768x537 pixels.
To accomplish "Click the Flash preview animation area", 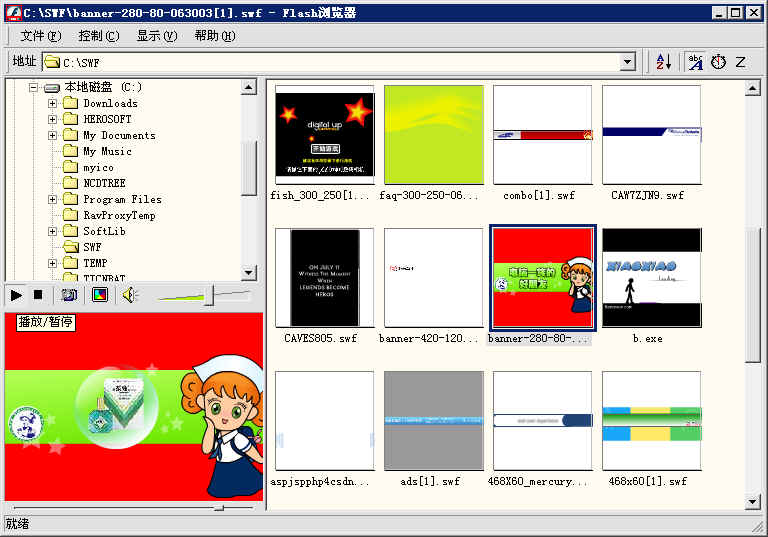I will coord(134,407).
